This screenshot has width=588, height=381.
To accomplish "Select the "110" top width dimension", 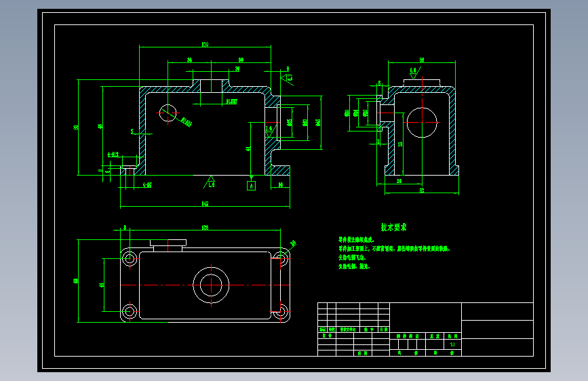I will pos(205,44).
